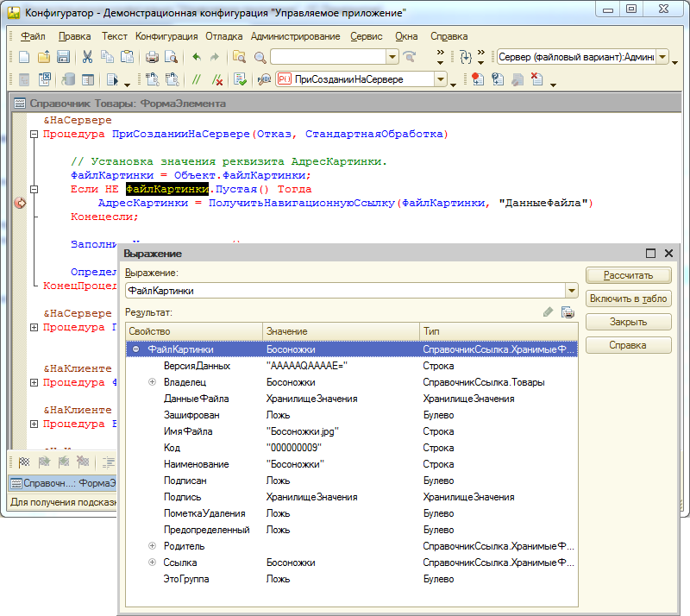The image size is (690, 616).
Task: Collapse the ФайлКартинки root row in results
Action: [x=136, y=349]
